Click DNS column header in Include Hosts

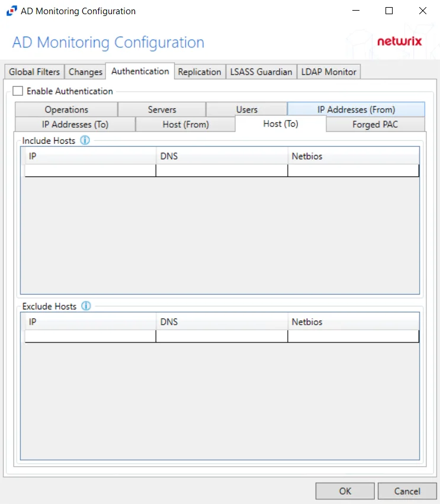[x=221, y=156]
